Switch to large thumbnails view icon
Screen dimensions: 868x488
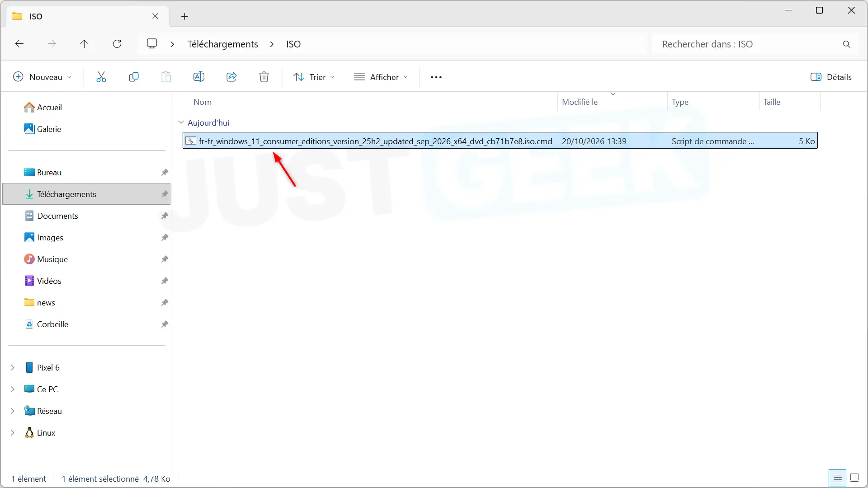[854, 478]
